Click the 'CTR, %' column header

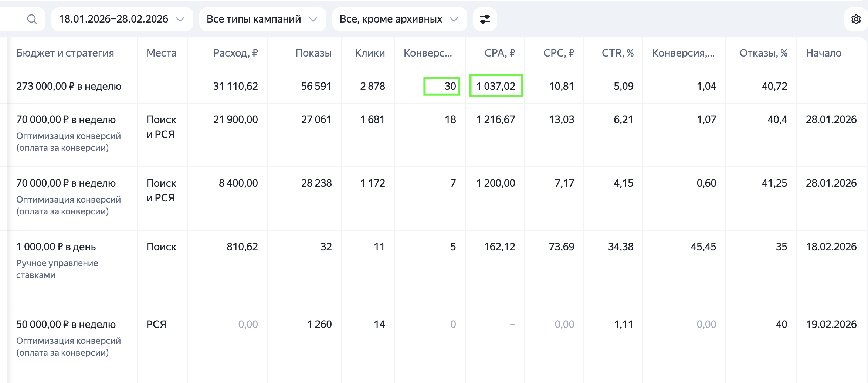point(617,53)
